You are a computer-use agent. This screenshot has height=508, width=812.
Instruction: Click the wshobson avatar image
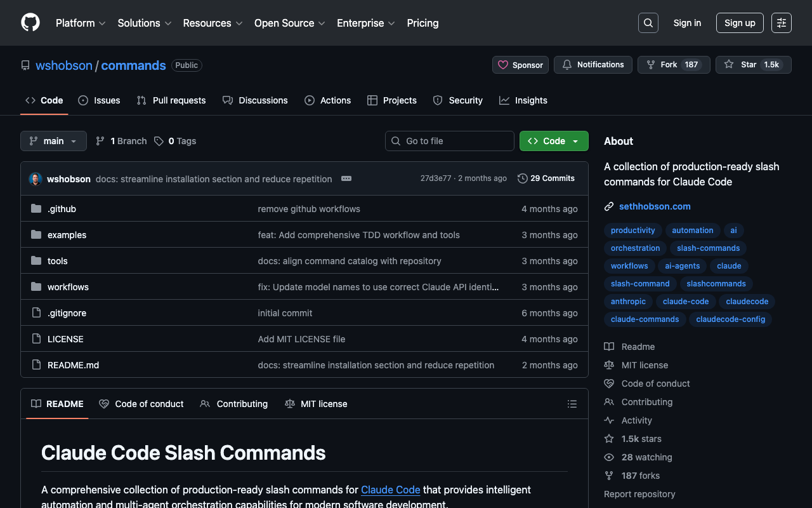pyautogui.click(x=36, y=179)
